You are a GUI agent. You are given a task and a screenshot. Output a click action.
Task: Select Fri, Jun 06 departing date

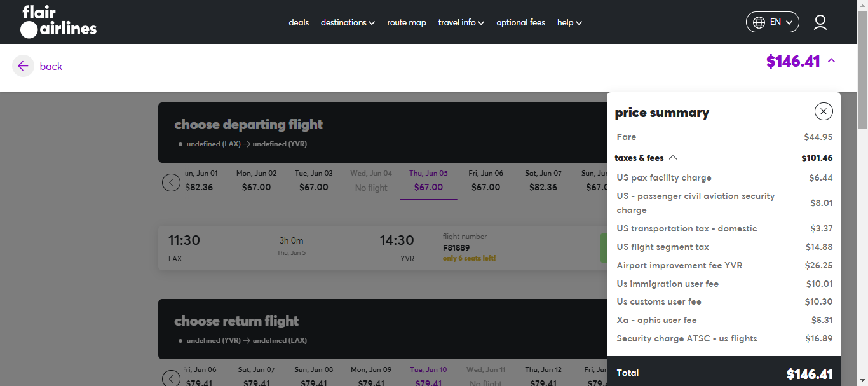[485, 181]
